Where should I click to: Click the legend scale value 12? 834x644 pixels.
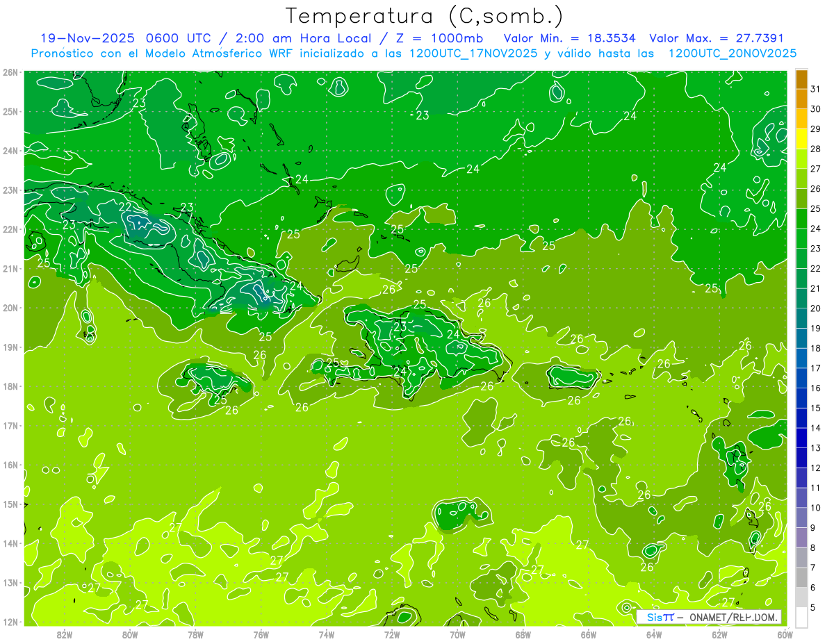(x=816, y=468)
